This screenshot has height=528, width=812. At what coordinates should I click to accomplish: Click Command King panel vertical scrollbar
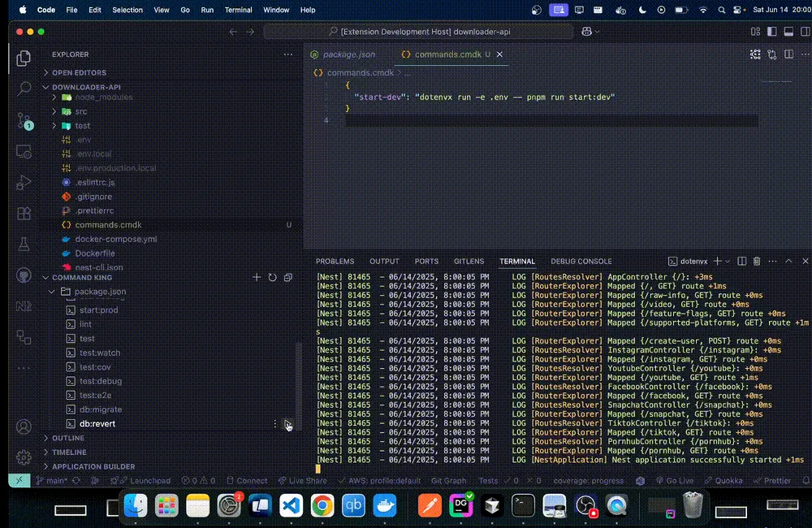(298, 384)
